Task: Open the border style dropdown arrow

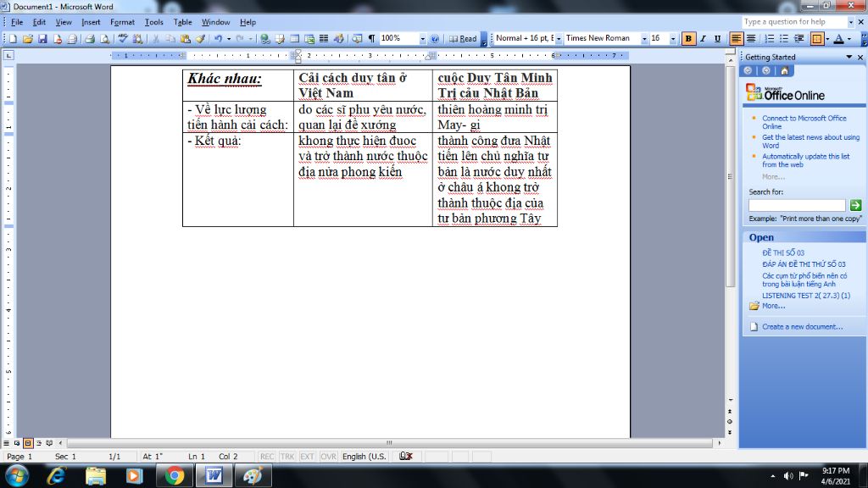Action: pyautogui.click(x=827, y=39)
